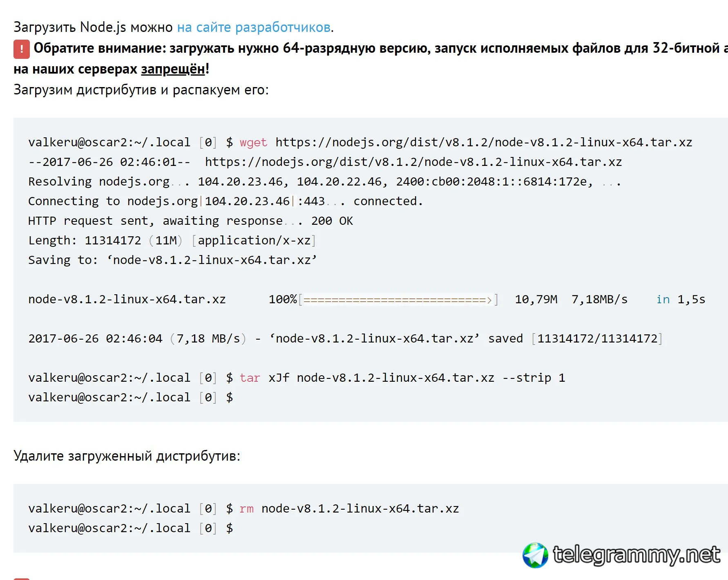Click the underlined word 'запрещён'

(x=173, y=69)
